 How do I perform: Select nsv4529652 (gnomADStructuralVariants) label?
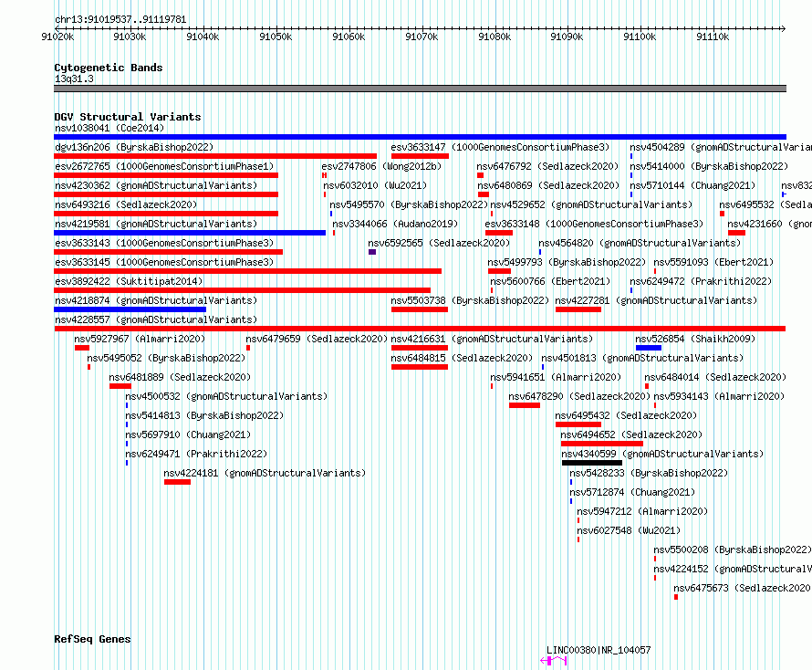point(591,204)
